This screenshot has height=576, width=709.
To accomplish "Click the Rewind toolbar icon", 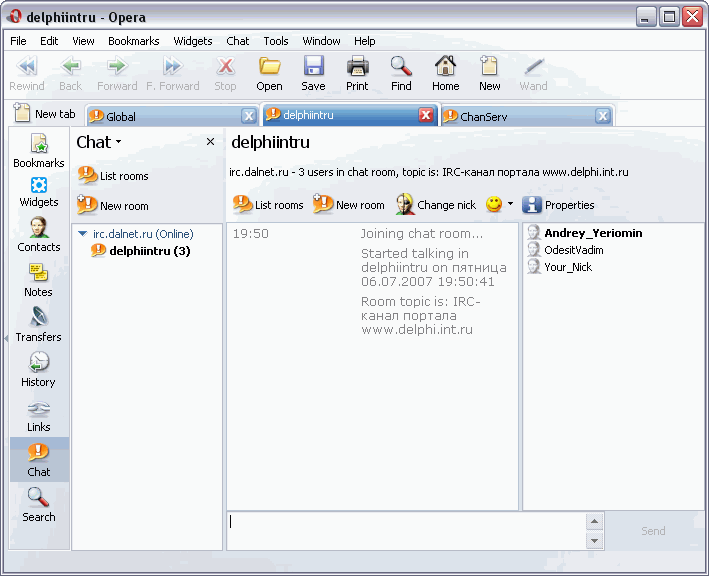I will tap(27, 66).
